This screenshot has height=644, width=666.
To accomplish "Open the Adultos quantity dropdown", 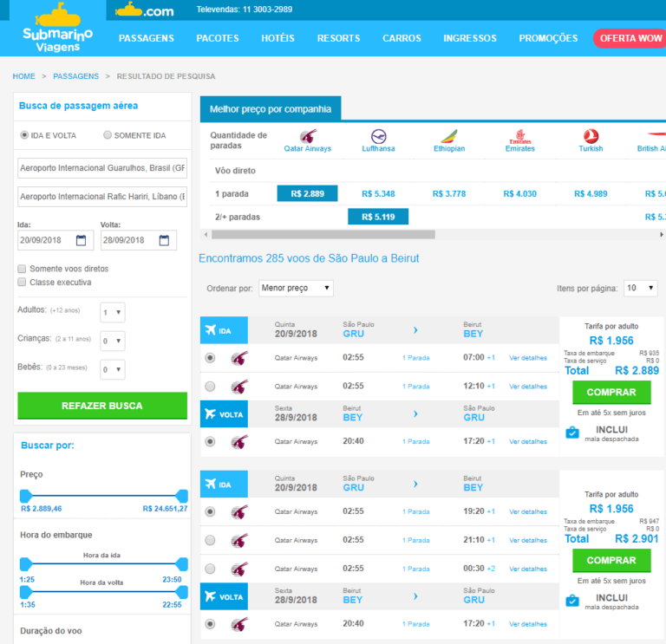I will click(x=113, y=312).
